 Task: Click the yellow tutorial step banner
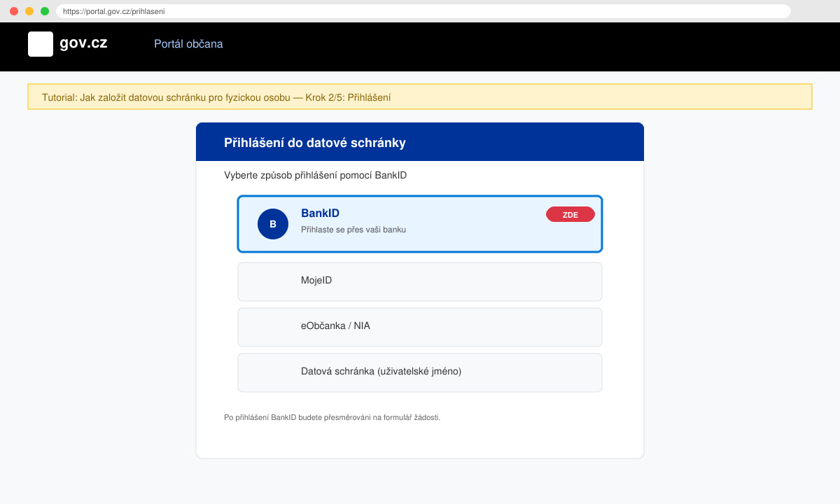pyautogui.click(x=420, y=97)
